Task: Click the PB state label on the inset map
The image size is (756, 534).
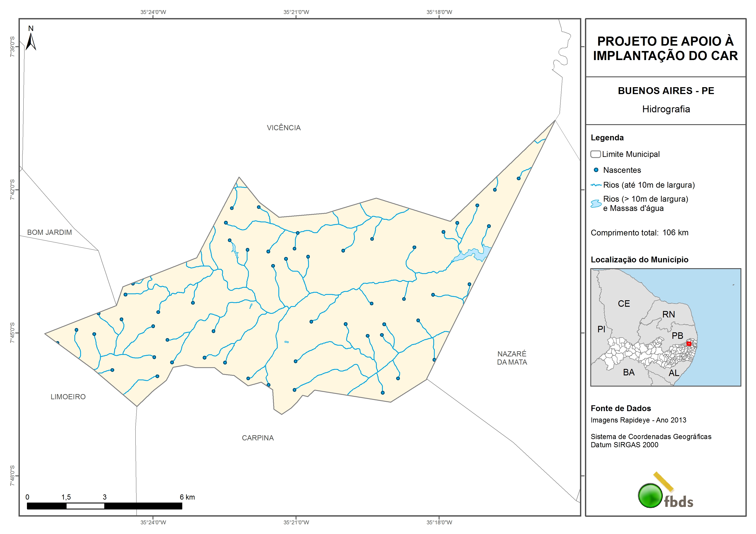Action: tap(677, 336)
